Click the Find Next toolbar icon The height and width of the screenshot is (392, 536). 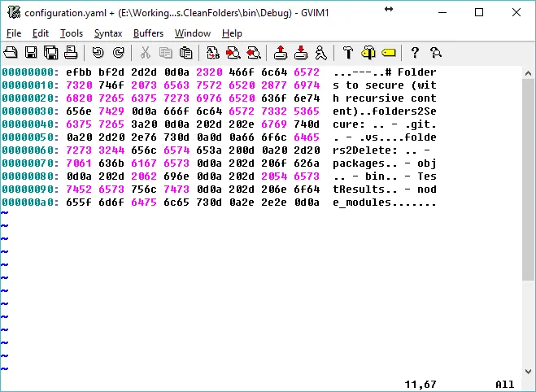[x=233, y=53]
